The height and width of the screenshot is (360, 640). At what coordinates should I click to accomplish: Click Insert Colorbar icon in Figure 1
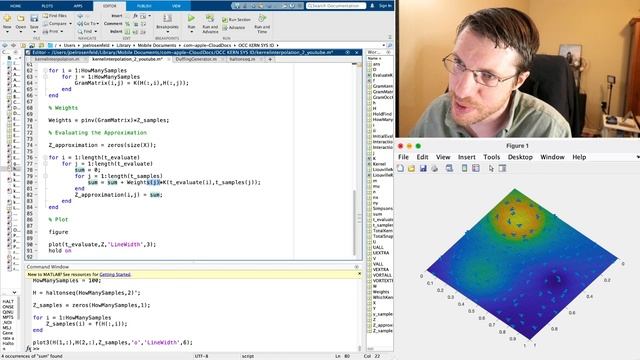(x=464, y=168)
